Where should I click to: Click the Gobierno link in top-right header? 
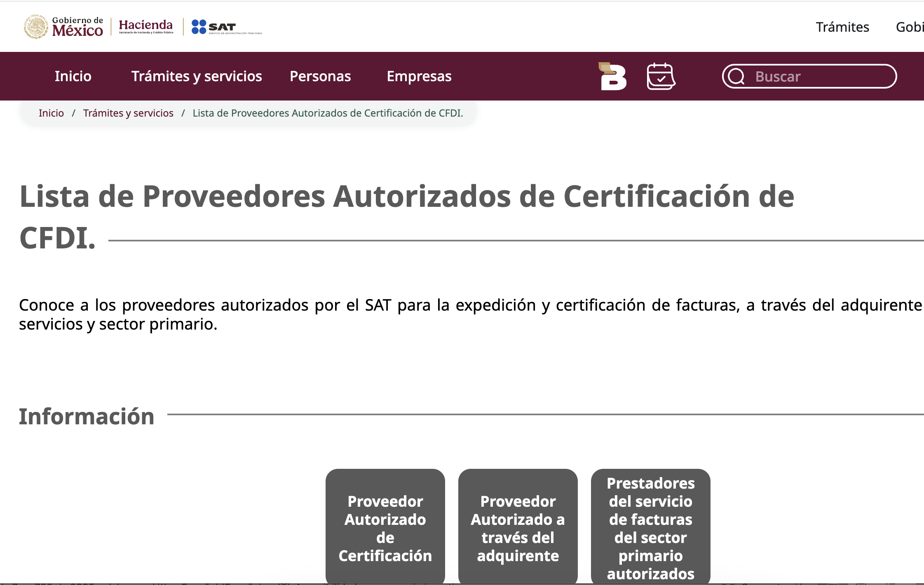(909, 27)
